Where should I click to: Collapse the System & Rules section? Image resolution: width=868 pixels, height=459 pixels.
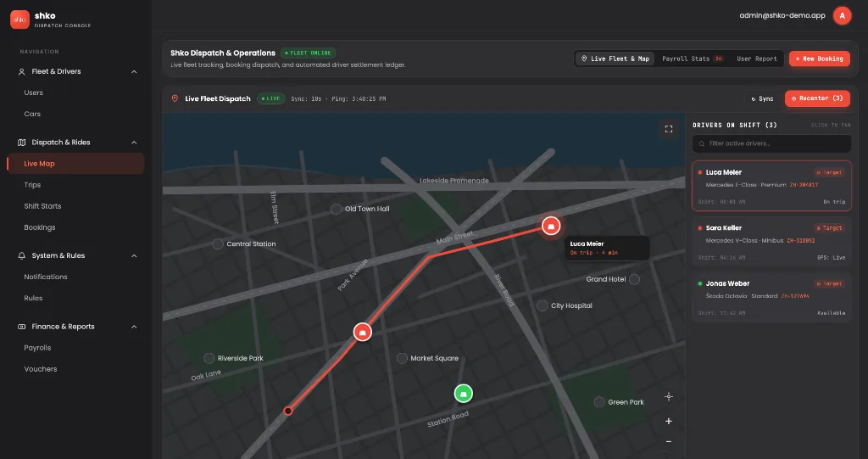134,255
